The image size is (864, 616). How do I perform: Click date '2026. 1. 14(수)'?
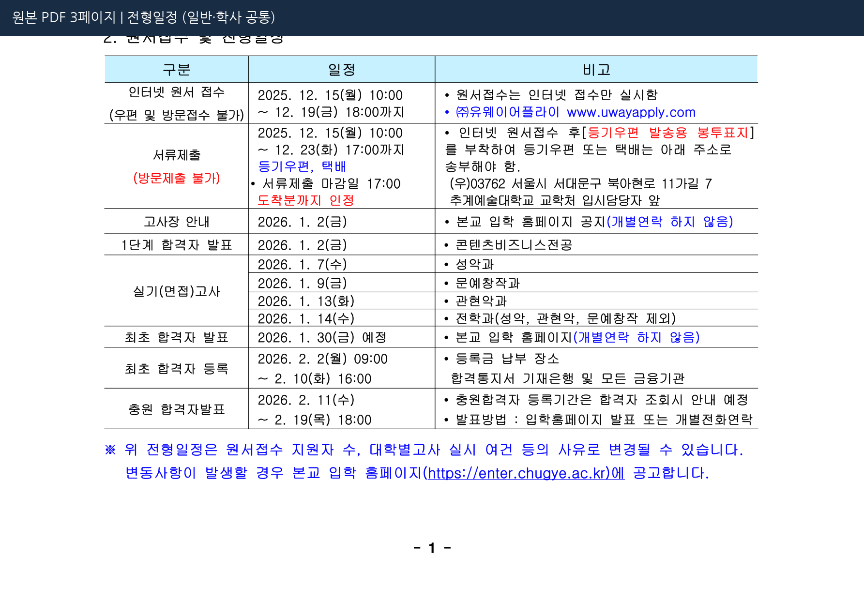pos(306,318)
